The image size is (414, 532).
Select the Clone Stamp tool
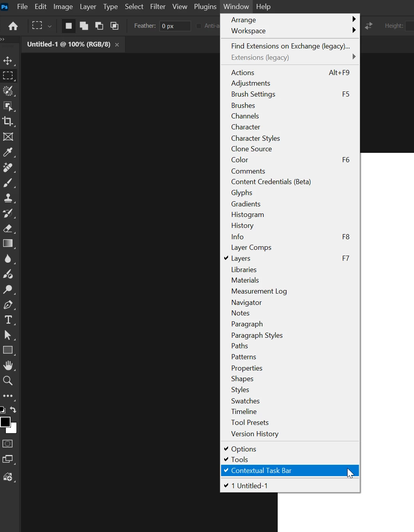pos(8,198)
